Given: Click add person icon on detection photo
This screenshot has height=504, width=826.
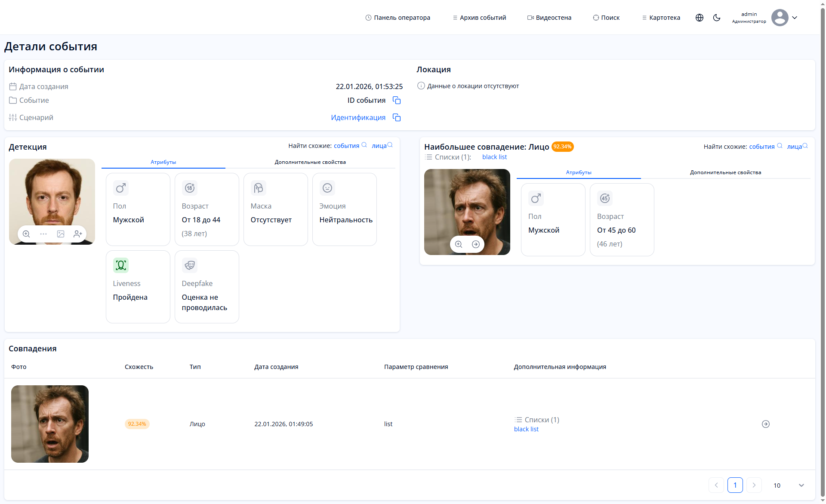Looking at the screenshot, I should click(78, 234).
